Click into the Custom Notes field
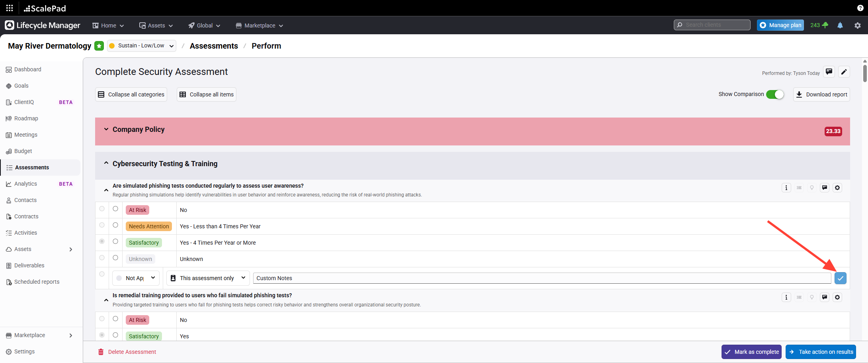 click(x=541, y=278)
